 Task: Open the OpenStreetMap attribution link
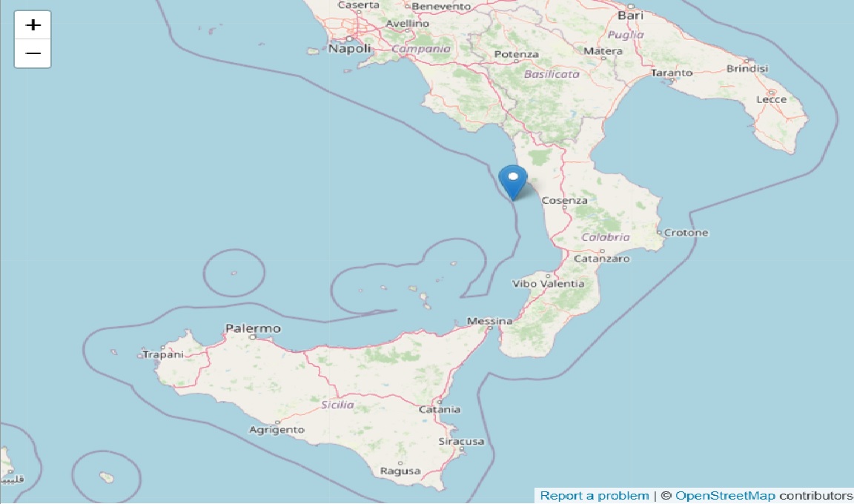pyautogui.click(x=725, y=496)
